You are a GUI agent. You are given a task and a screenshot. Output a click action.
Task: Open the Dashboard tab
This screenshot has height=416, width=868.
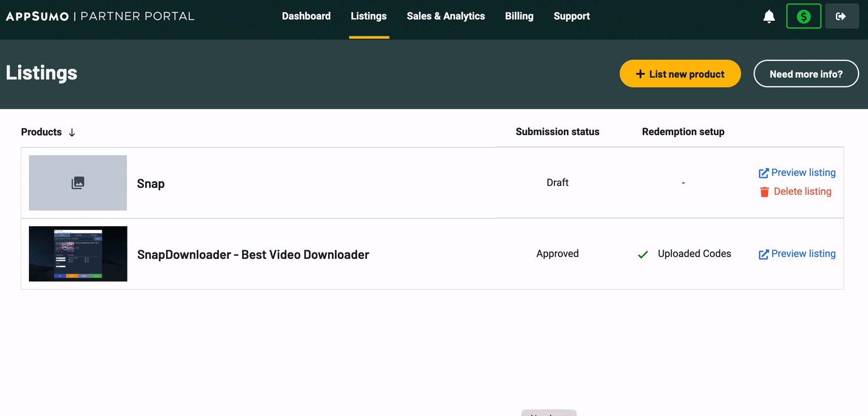[x=306, y=16]
